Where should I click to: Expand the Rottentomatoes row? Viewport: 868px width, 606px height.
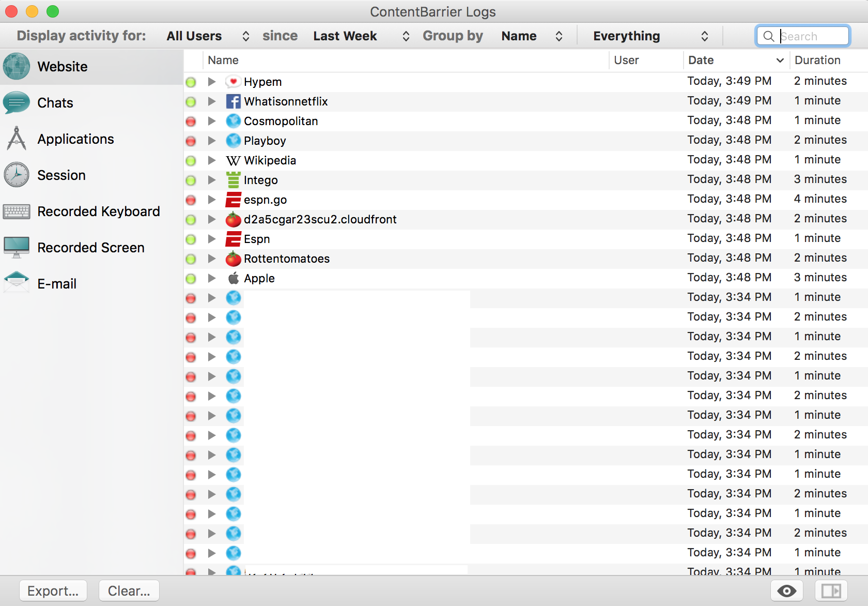click(x=212, y=259)
